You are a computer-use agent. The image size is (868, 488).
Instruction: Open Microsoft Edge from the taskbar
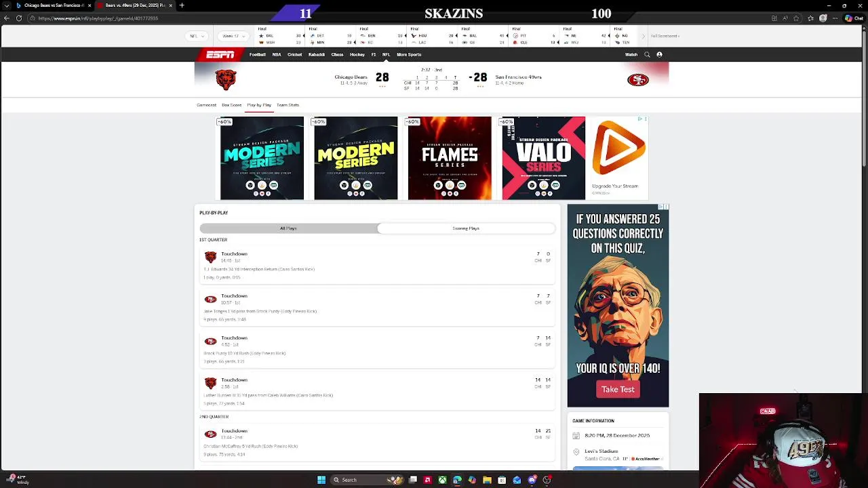457,480
